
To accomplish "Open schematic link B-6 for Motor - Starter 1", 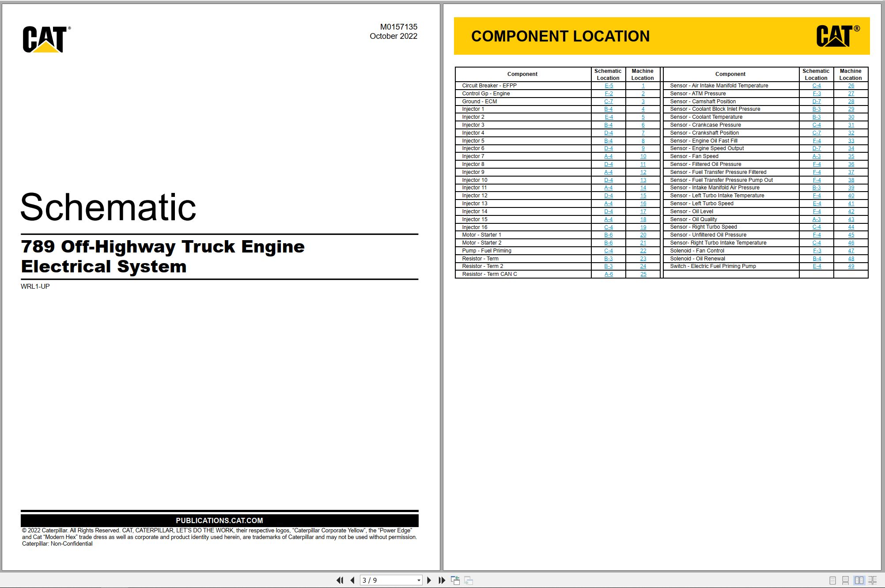I will [x=609, y=235].
